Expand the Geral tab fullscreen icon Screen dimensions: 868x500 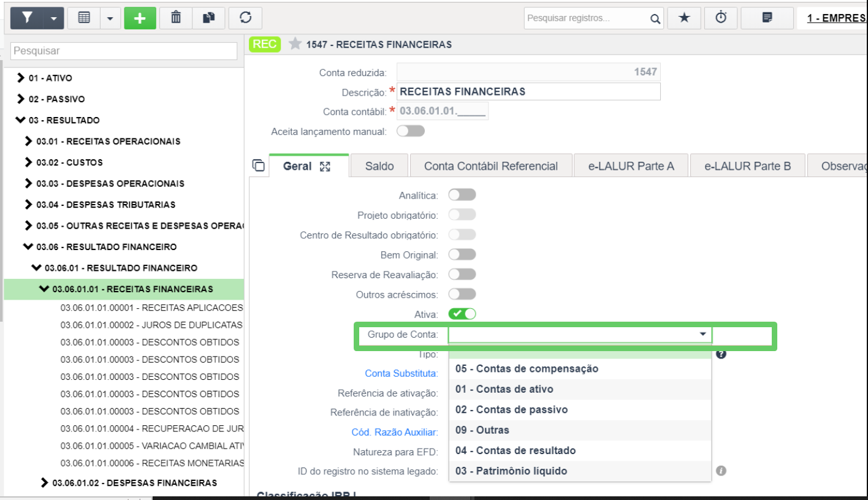point(325,166)
